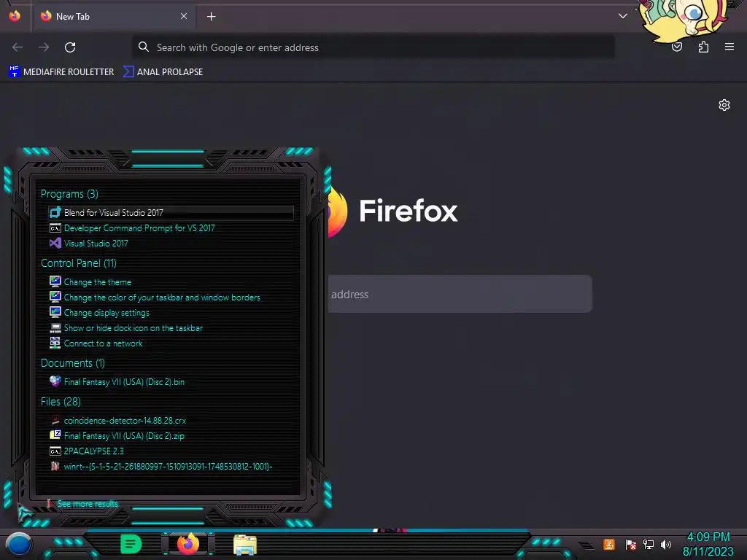Click the Firefox taskbar icon
This screenshot has height=560, width=747.
(x=187, y=544)
